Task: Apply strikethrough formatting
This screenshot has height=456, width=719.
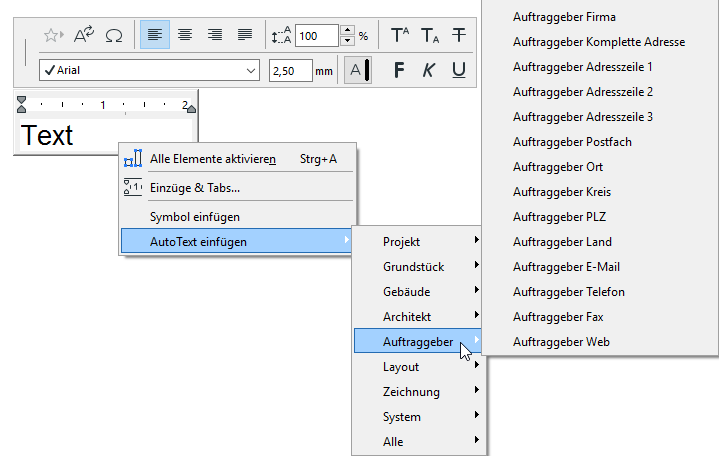Action: pos(459,35)
